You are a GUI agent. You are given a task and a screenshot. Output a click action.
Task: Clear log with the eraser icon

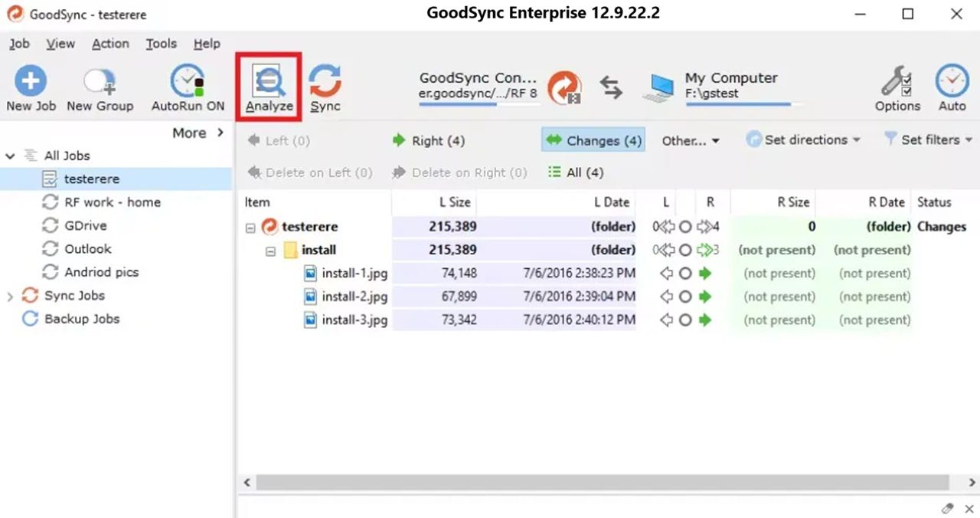coord(948,509)
